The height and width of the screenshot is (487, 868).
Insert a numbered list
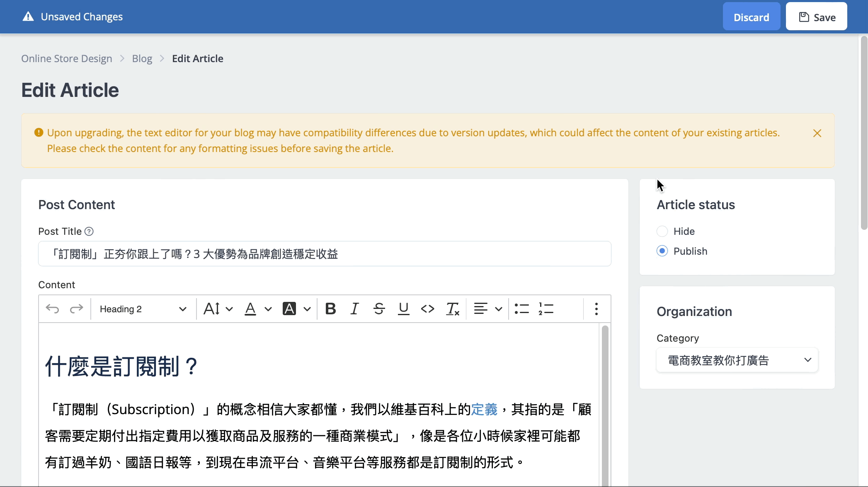click(x=546, y=309)
